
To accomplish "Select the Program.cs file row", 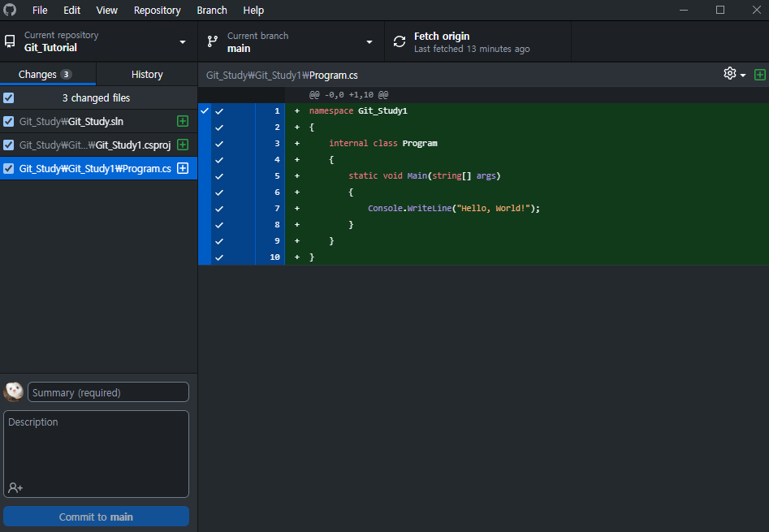I will click(98, 168).
